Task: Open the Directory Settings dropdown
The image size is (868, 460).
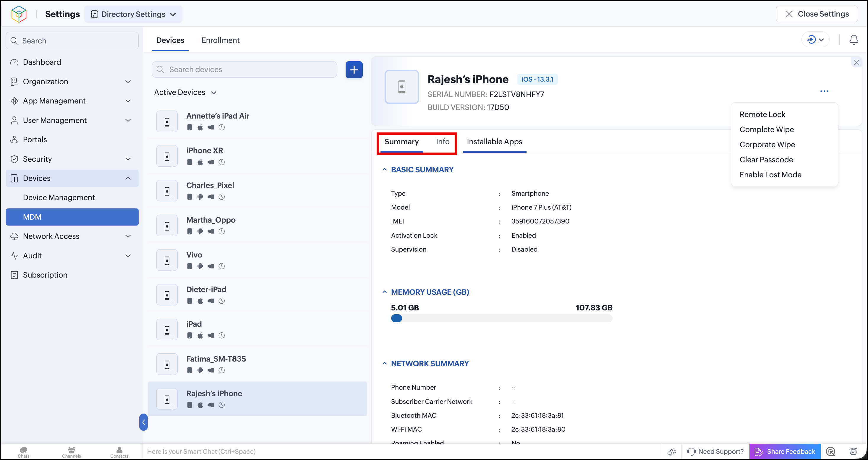Action: point(133,14)
